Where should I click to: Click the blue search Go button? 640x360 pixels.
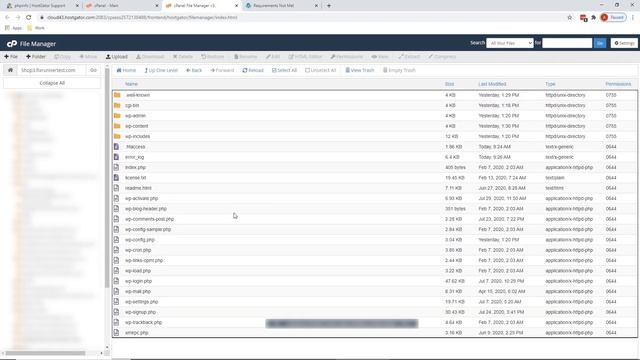coord(600,43)
